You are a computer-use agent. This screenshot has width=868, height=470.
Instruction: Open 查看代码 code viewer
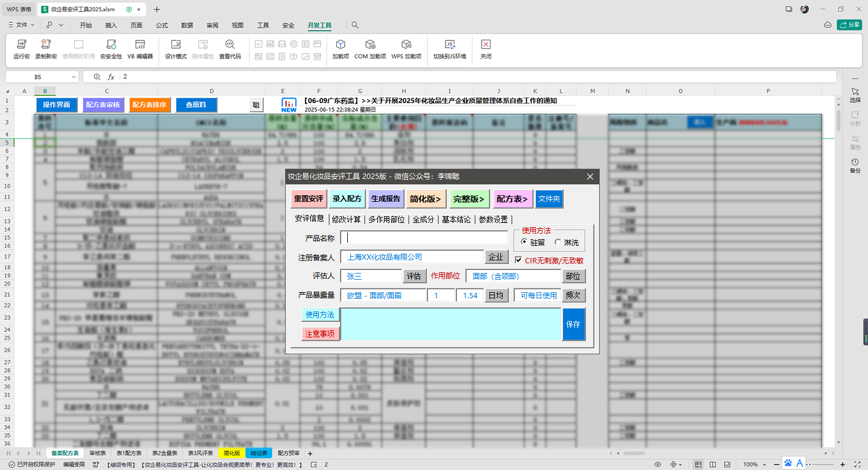click(230, 49)
